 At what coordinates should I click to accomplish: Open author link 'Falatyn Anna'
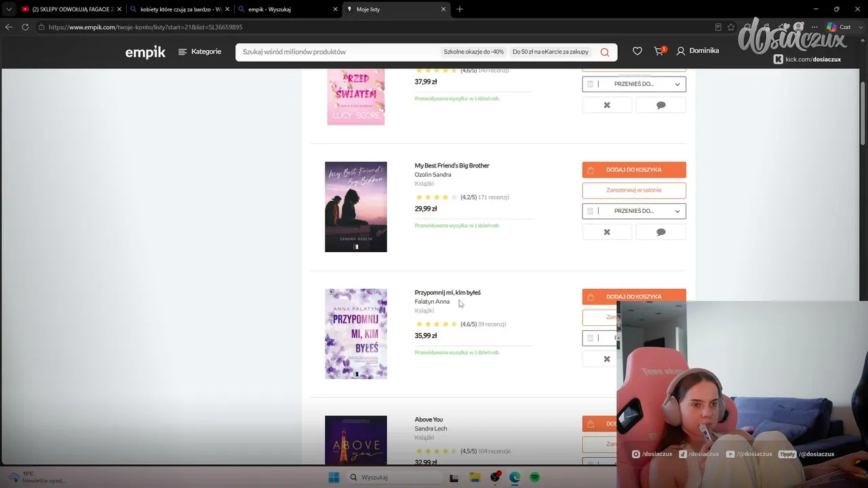pos(432,302)
